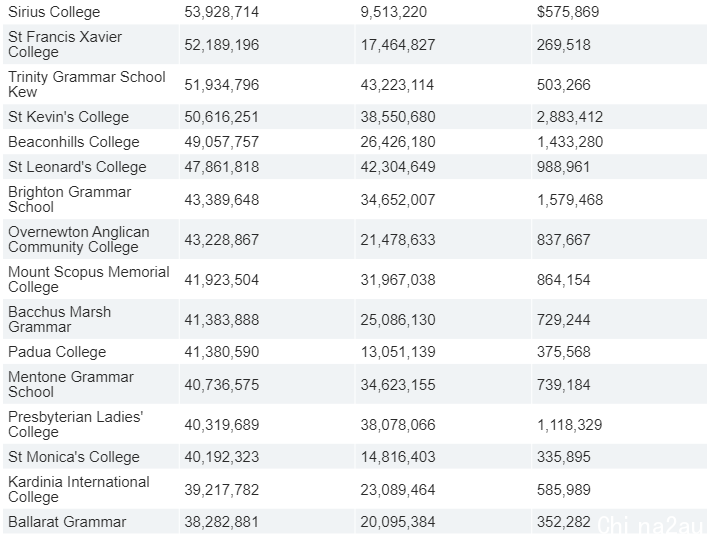Click the Trinity Grammar School Kew name

click(x=87, y=84)
